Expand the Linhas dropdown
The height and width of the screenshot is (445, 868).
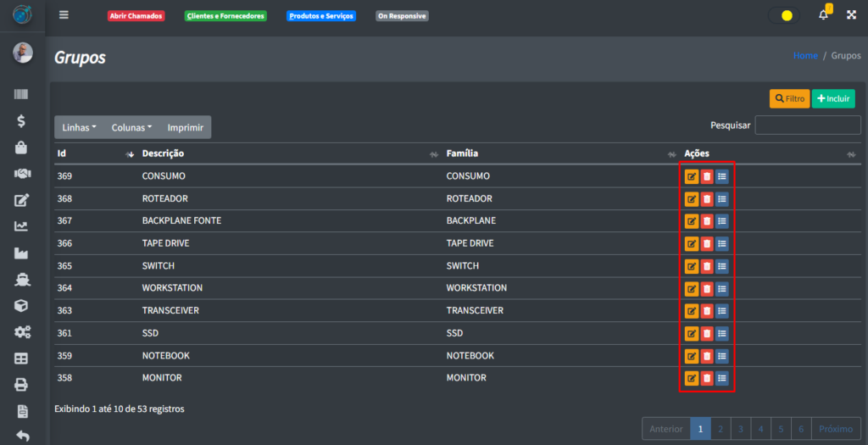tap(79, 127)
